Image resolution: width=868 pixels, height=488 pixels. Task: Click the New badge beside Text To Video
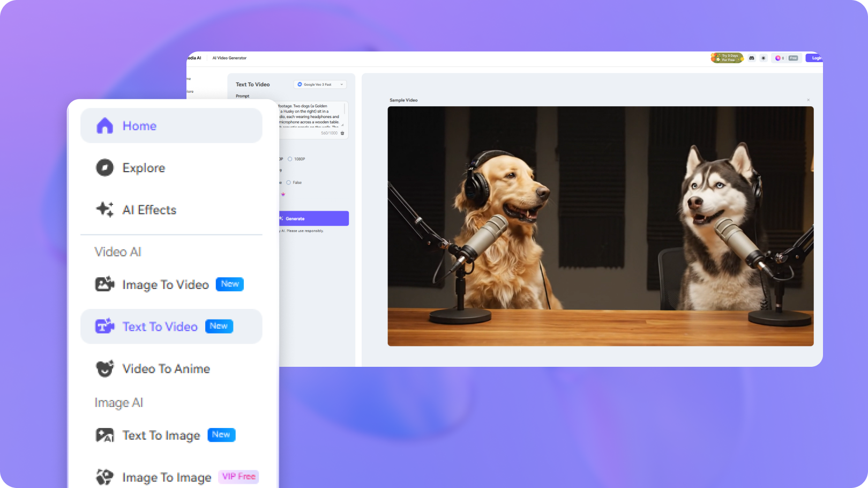219,326
